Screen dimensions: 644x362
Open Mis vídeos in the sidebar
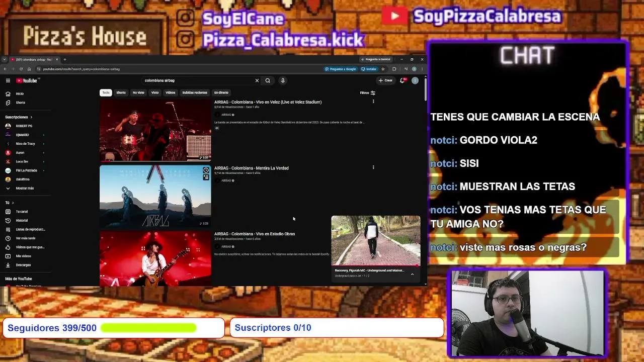(23, 256)
